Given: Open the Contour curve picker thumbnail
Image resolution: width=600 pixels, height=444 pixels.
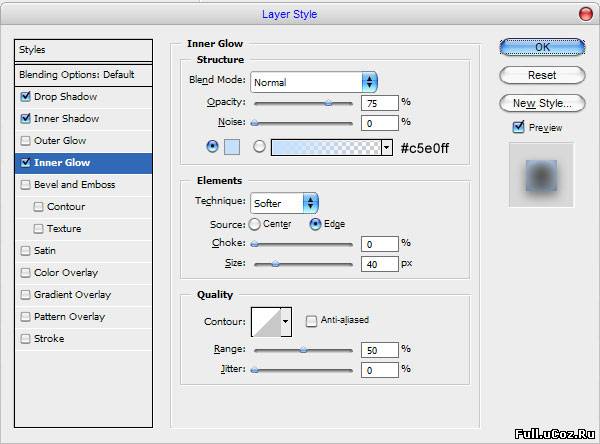Looking at the screenshot, I should [x=267, y=322].
